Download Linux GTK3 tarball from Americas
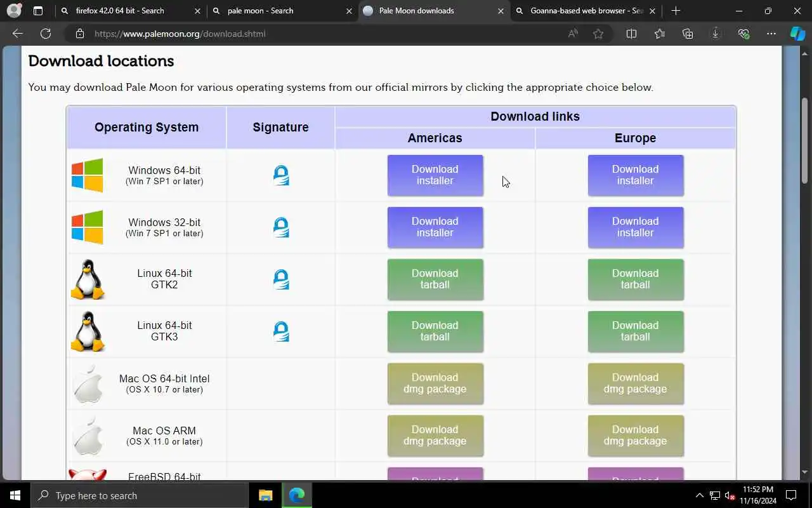The image size is (812, 508). [x=435, y=331]
